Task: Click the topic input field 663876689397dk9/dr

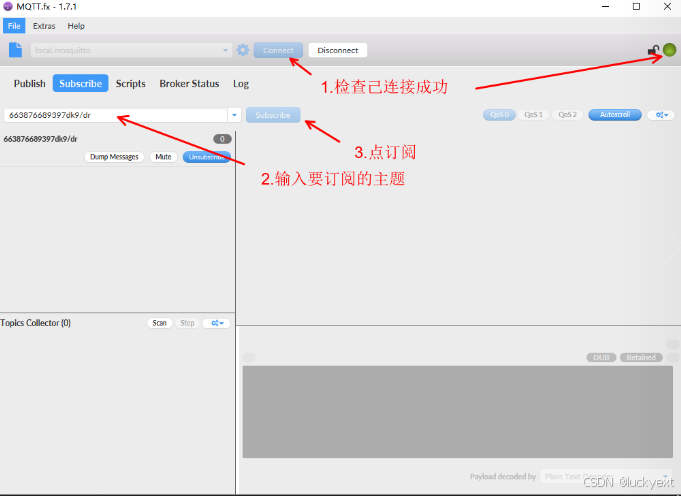Action: pyautogui.click(x=116, y=115)
